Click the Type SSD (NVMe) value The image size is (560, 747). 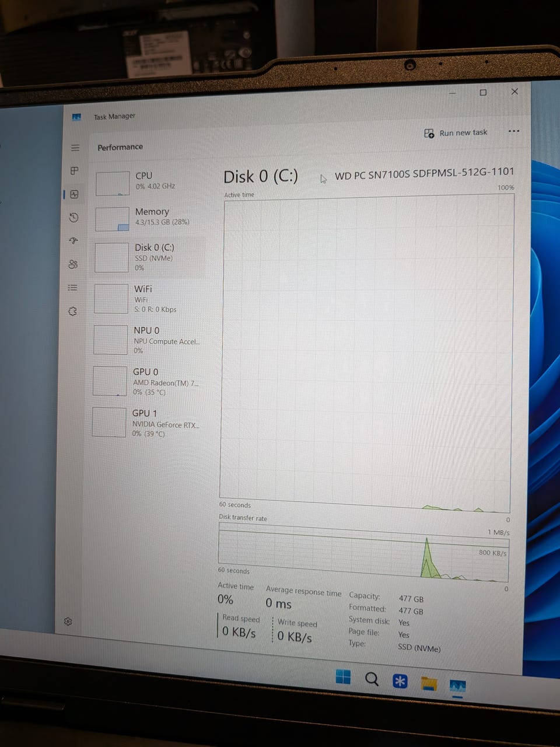tap(419, 648)
